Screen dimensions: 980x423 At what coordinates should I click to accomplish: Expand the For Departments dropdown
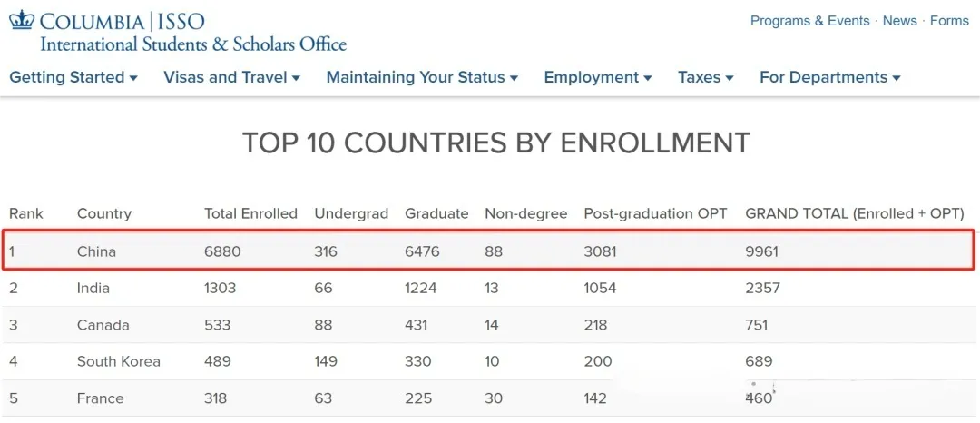tap(829, 77)
